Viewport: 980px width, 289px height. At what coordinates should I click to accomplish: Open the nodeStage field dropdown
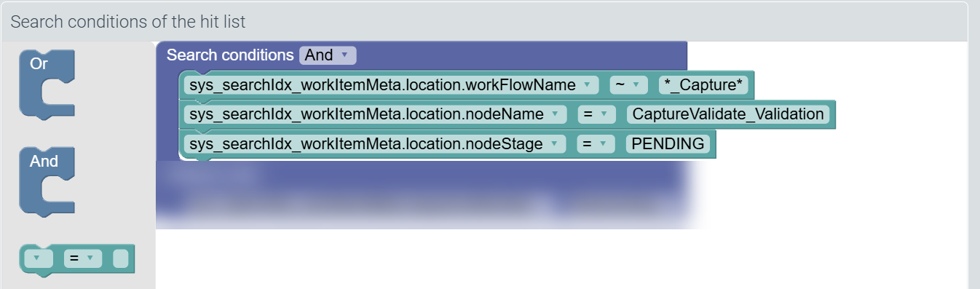[x=375, y=144]
